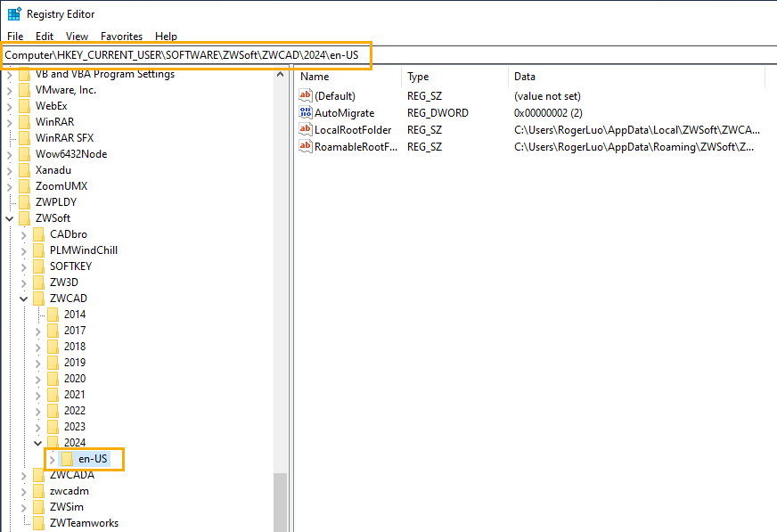
Task: Select the 2018 key label
Action: [x=75, y=347]
